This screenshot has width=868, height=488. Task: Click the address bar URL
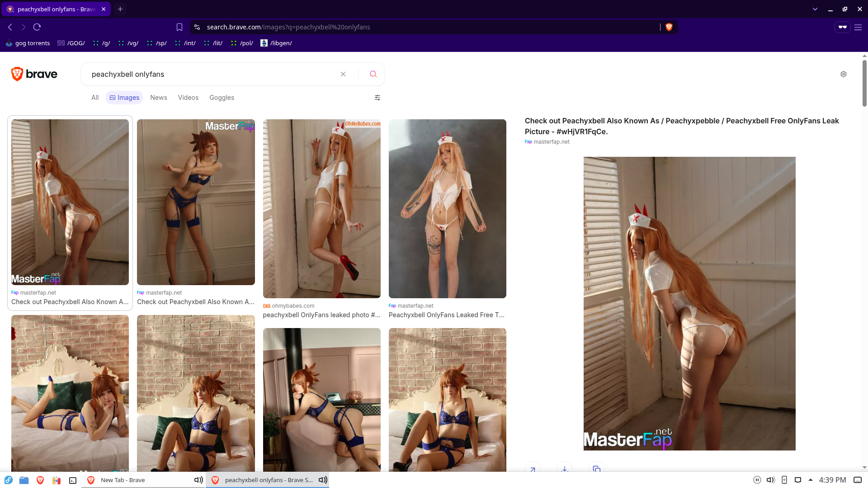[x=288, y=27]
